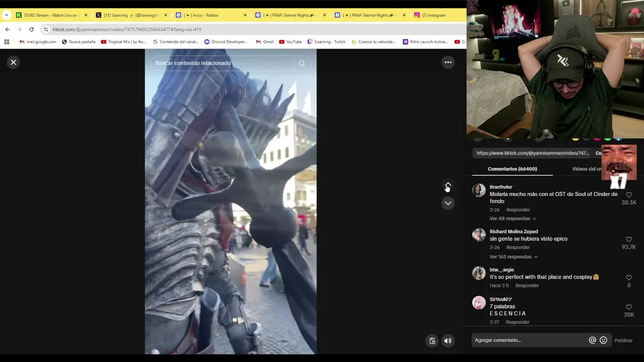Image resolution: width=644 pixels, height=362 pixels.
Task: Click the tiktok.com address bar URL
Action: tap(127, 30)
